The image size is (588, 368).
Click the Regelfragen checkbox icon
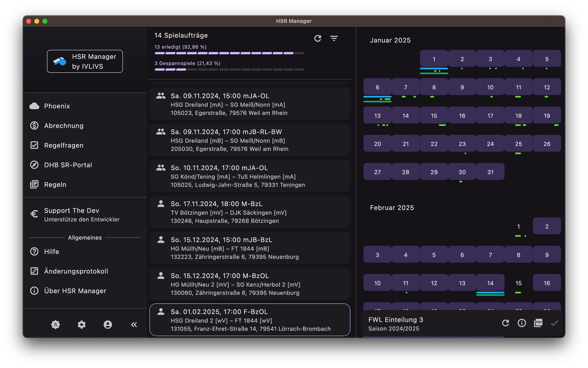[x=34, y=145]
